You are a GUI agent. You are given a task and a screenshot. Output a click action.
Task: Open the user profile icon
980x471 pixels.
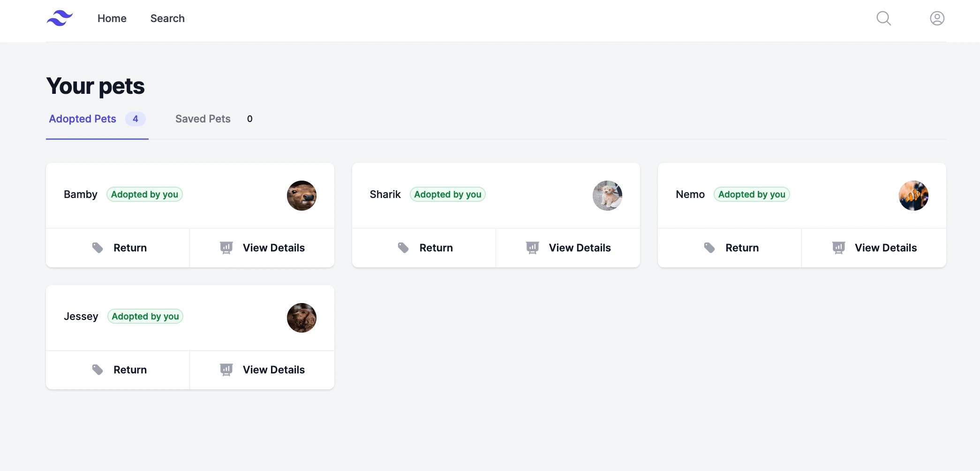[937, 18]
